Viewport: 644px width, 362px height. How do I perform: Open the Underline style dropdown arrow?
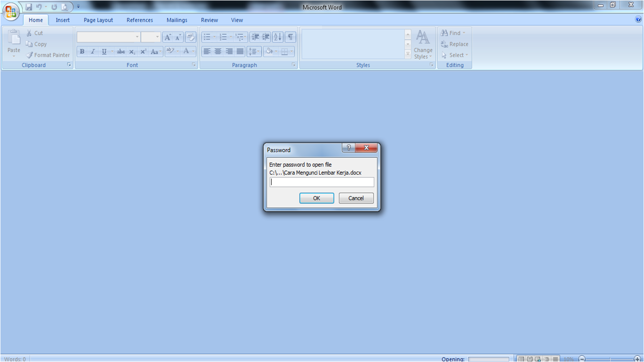pyautogui.click(x=112, y=51)
